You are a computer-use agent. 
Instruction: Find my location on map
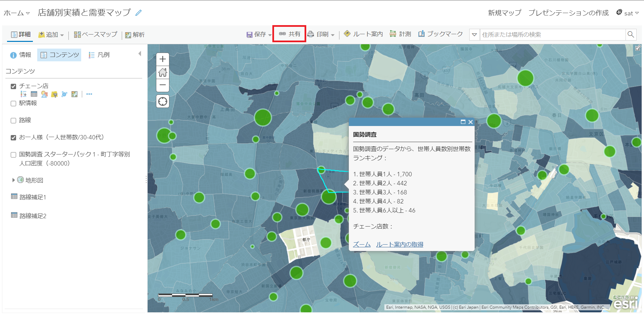pyautogui.click(x=163, y=101)
